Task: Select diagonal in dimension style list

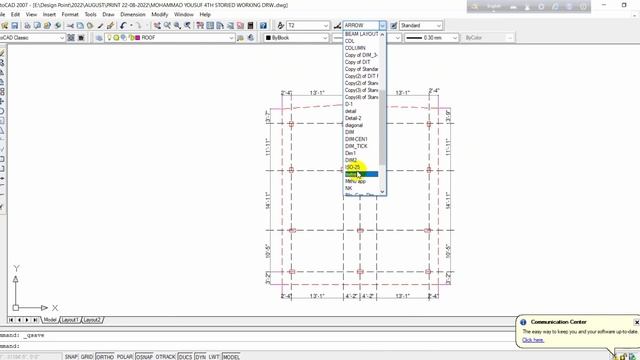Action: click(361, 125)
